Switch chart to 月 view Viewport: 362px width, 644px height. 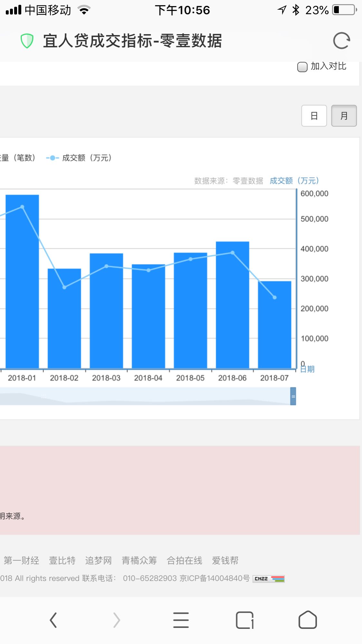click(344, 116)
